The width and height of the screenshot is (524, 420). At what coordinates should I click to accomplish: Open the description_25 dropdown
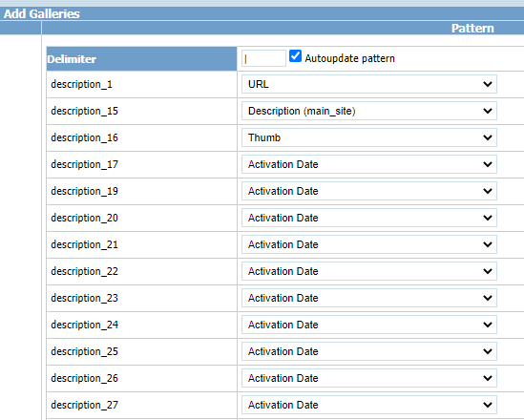[x=369, y=351]
